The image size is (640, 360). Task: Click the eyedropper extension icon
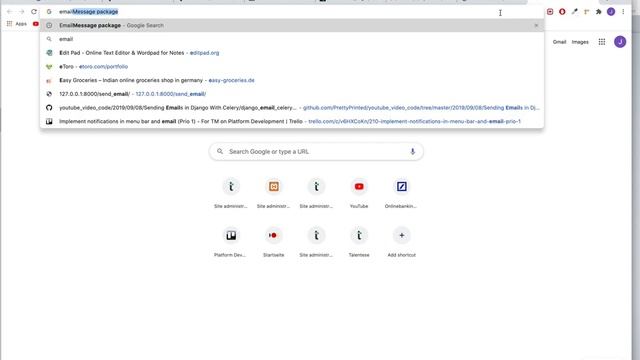(574, 12)
